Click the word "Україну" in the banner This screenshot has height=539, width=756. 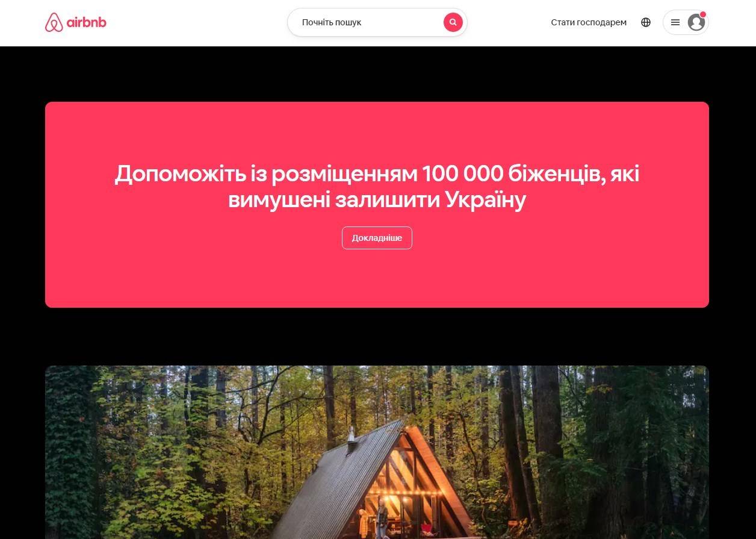(486, 199)
